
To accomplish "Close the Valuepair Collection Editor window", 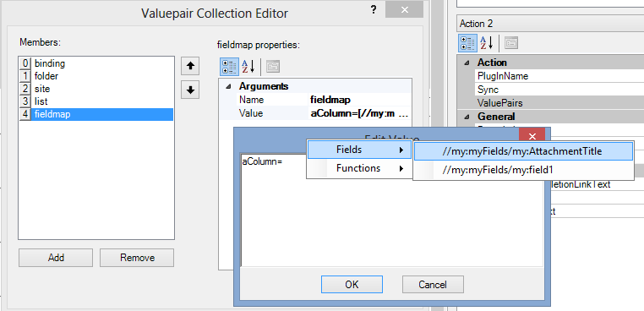I will (405, 10).
